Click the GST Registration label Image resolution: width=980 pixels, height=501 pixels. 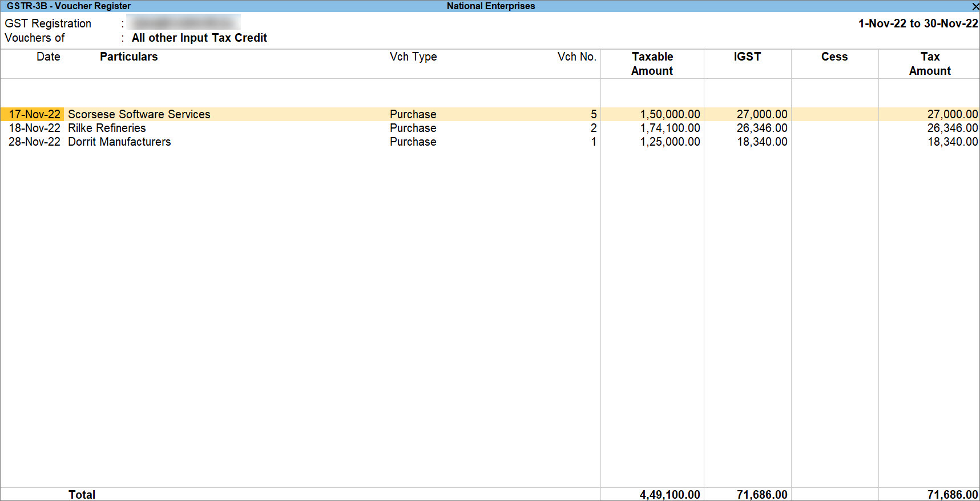click(48, 23)
